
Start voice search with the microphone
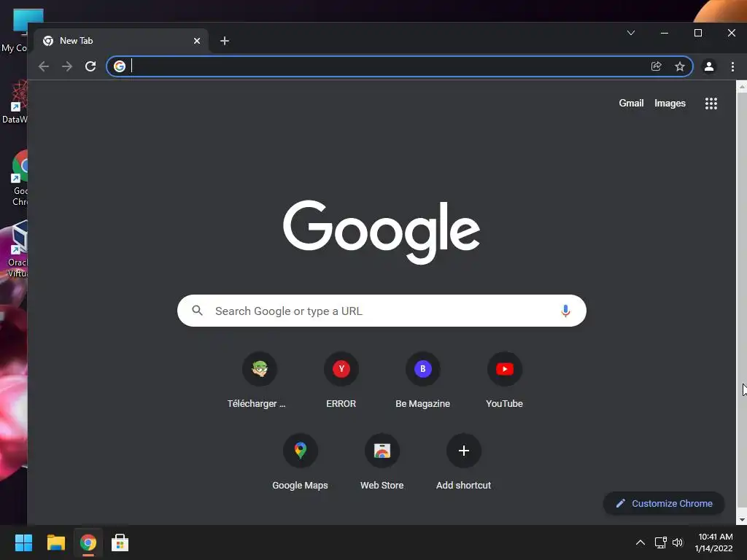(x=565, y=311)
